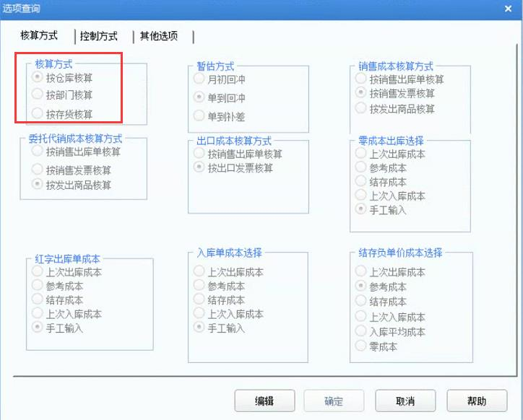Image resolution: width=523 pixels, height=420 pixels.
Task: Choose 按出口发票核算 in 出口成本核算方式
Action: (x=199, y=167)
